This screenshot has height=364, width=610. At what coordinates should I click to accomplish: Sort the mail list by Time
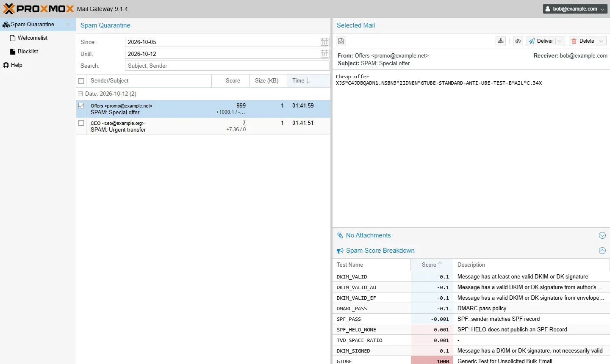pos(309,81)
